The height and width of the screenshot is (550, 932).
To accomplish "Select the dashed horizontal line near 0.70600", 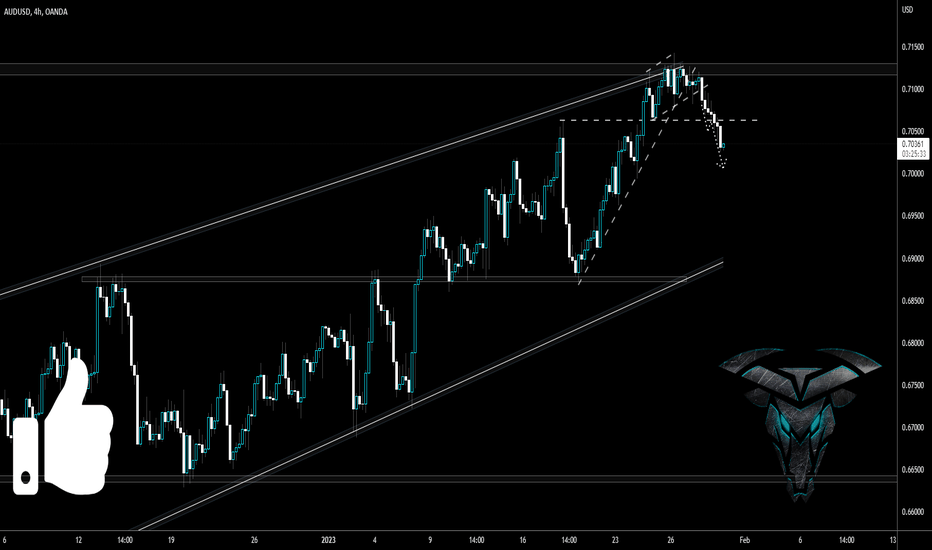I will click(x=659, y=121).
